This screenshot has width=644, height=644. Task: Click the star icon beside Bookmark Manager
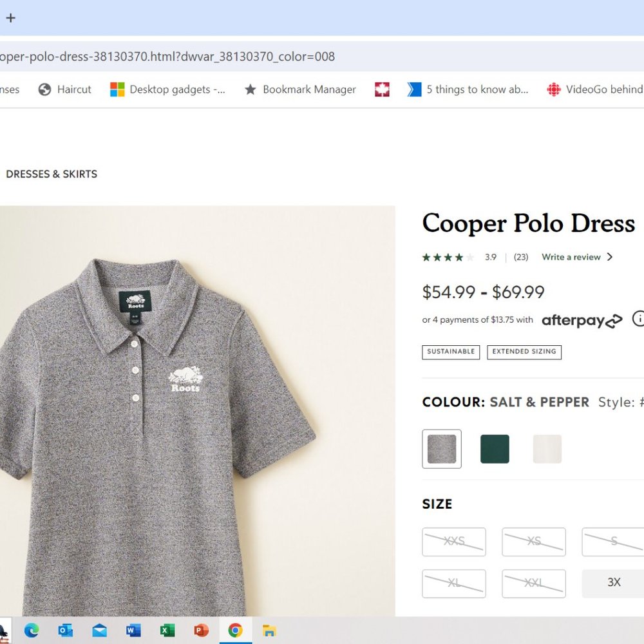[250, 90]
